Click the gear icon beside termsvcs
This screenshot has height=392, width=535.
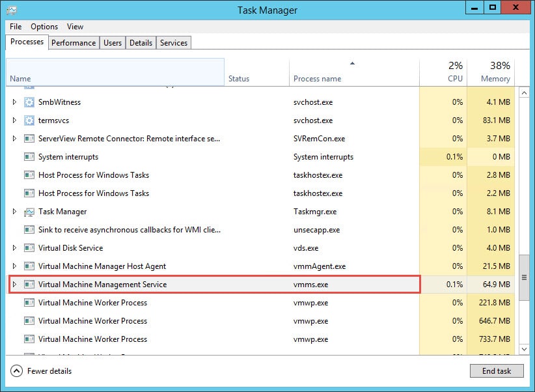[x=29, y=120]
